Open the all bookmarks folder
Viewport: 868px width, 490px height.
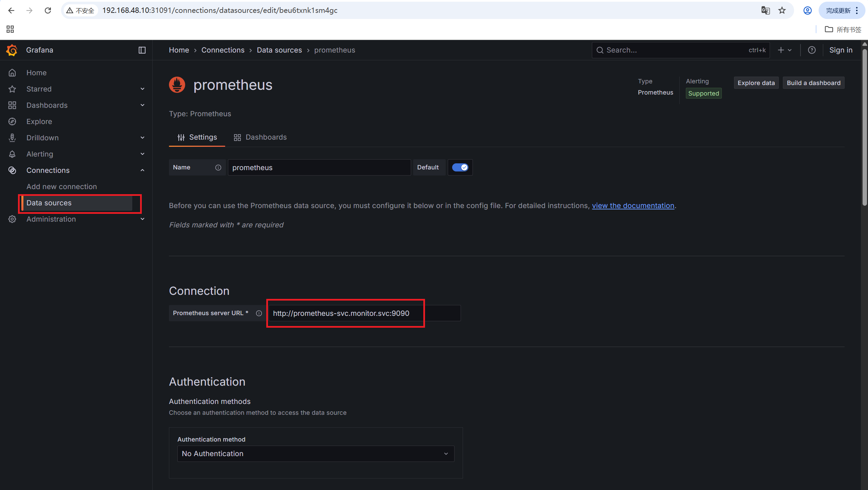[843, 29]
